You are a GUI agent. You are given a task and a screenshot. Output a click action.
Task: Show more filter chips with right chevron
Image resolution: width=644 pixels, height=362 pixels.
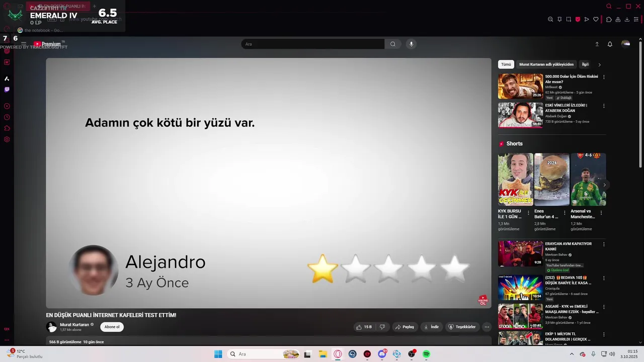click(x=599, y=64)
